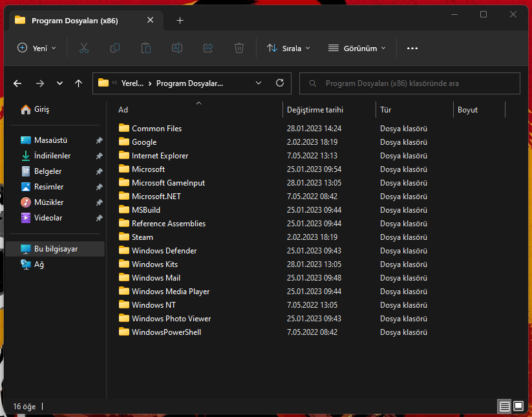Sort by the Tür column header

(x=414, y=110)
